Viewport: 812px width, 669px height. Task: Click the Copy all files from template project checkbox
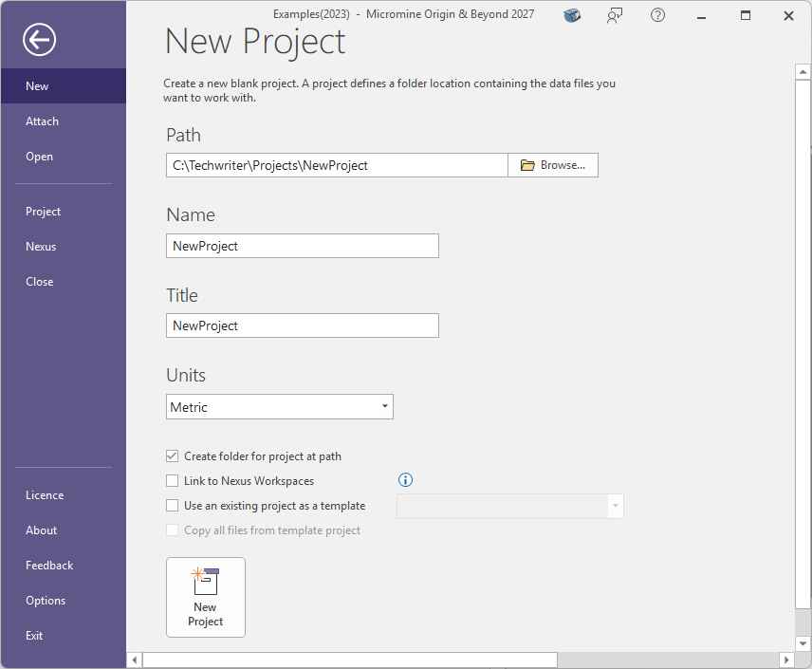point(172,530)
